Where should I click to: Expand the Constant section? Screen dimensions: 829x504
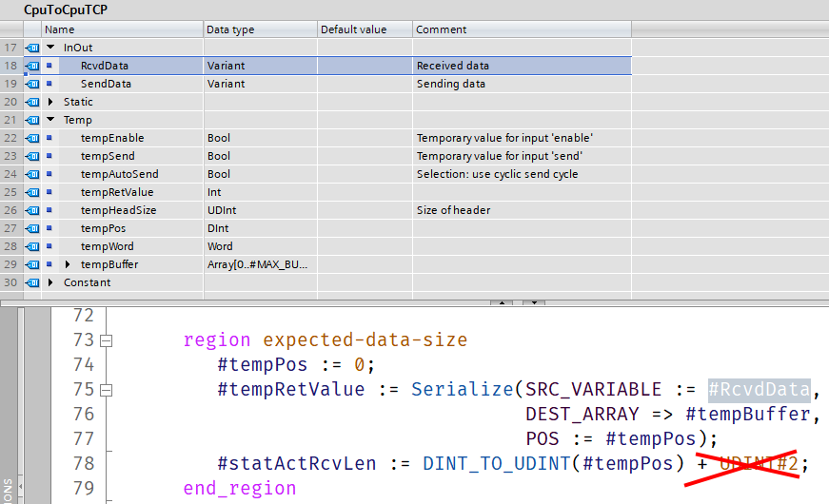coord(50,282)
